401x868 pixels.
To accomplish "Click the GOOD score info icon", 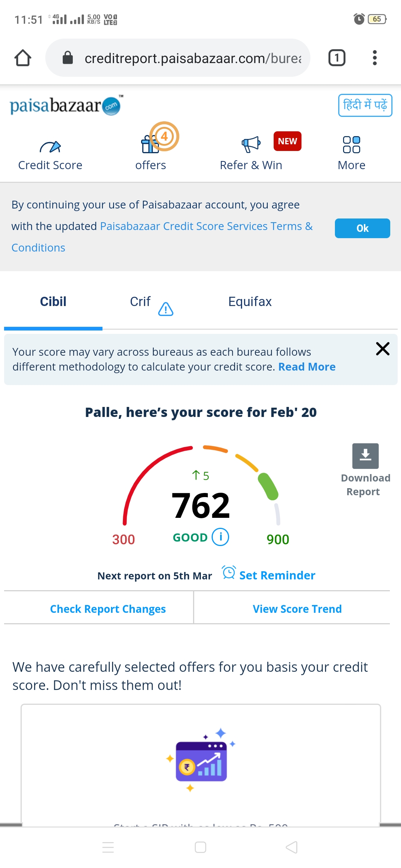I will [221, 537].
